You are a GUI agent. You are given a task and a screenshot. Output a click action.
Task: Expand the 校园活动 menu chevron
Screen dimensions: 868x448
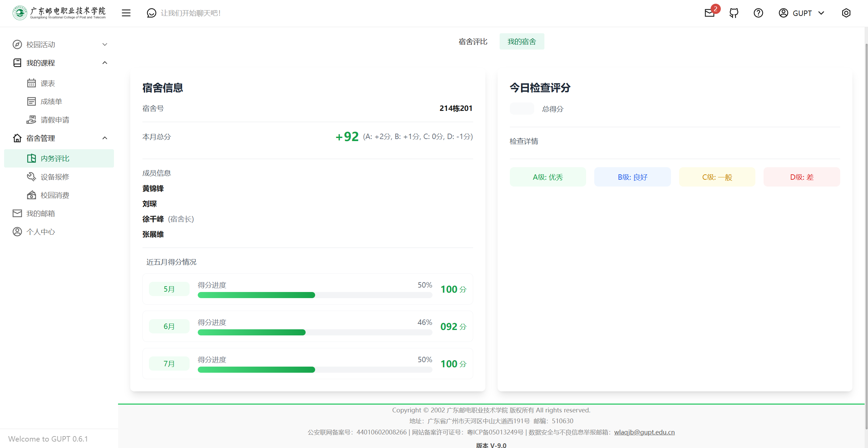105,45
